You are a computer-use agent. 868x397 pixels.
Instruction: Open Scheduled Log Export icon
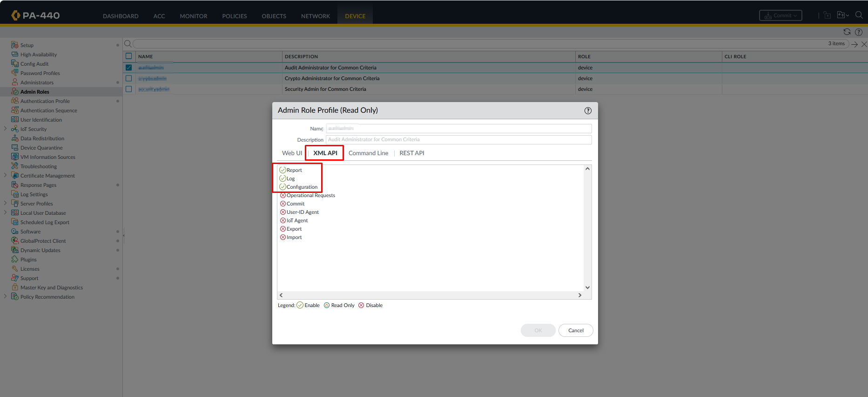15,222
